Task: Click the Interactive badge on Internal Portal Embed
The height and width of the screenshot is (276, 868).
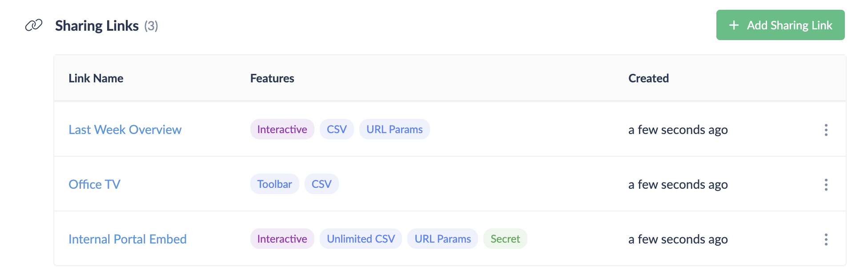Action: [282, 239]
